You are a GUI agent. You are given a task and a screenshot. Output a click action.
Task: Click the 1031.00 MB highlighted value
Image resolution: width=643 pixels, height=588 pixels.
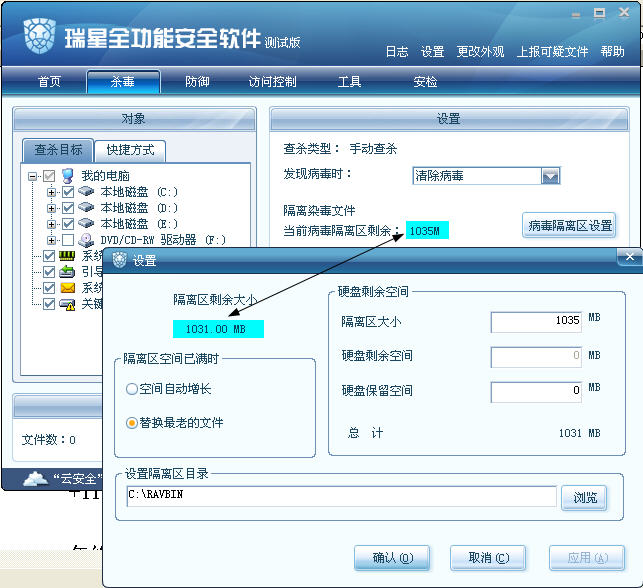click(x=218, y=329)
